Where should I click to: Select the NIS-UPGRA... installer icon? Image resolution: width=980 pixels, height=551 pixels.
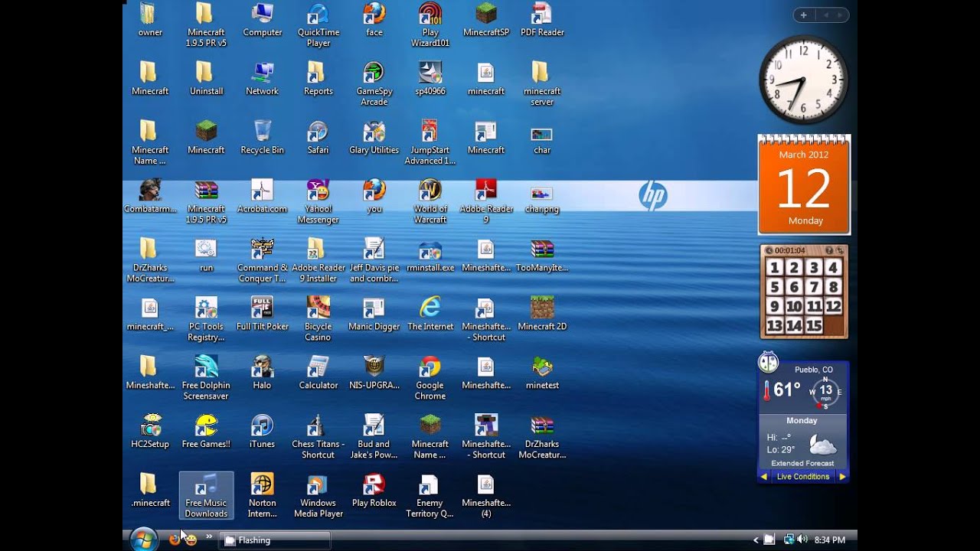[x=374, y=373]
